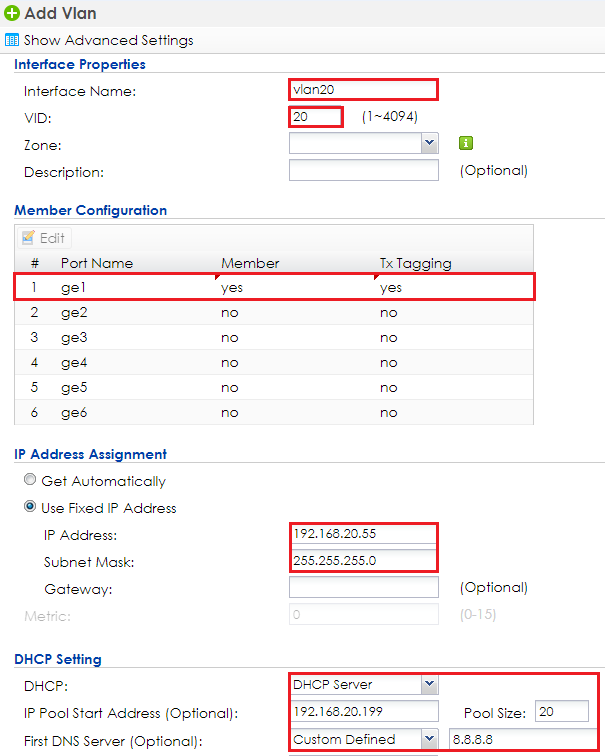Click the Member column header
The height and width of the screenshot is (756, 605).
pos(250,263)
